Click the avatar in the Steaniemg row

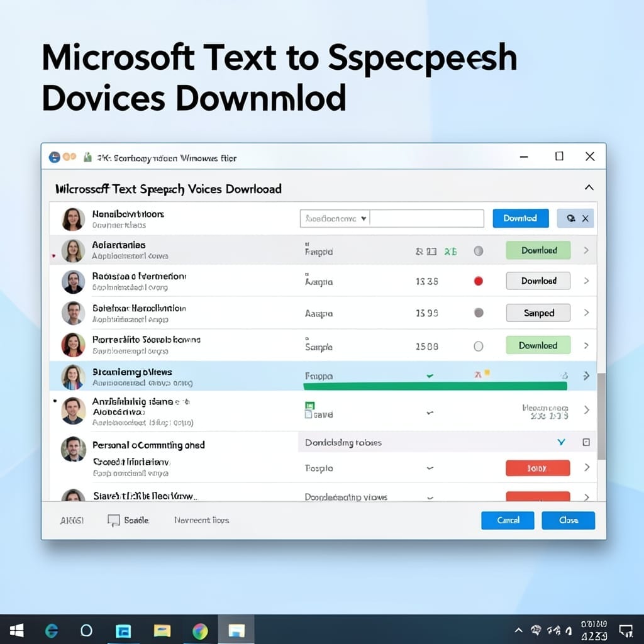73,377
